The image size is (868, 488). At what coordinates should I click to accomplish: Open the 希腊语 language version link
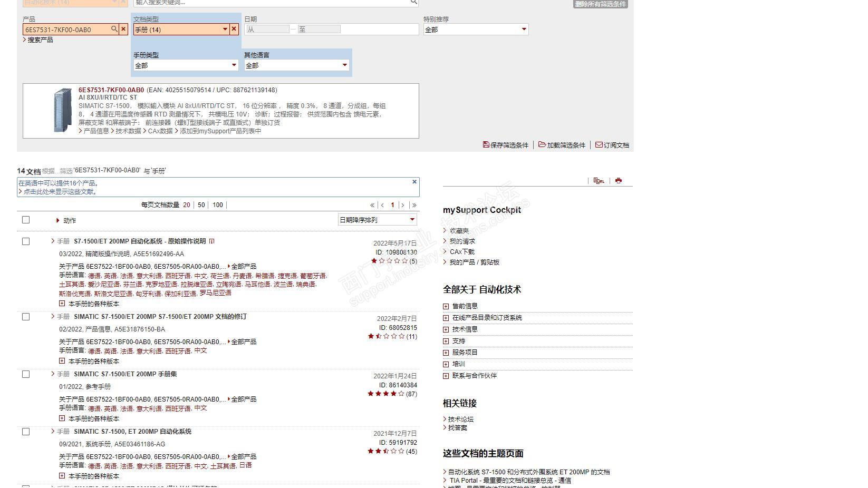pos(265,276)
